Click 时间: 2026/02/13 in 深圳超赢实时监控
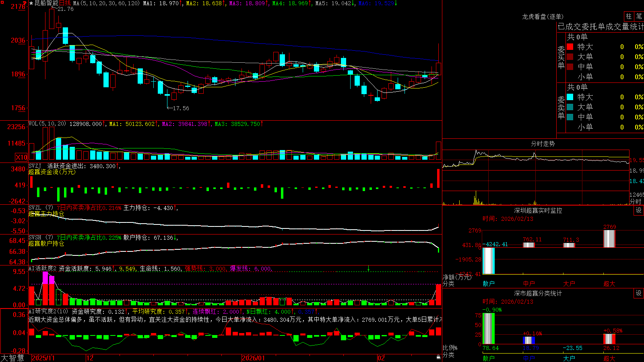644x362 pixels. point(508,219)
